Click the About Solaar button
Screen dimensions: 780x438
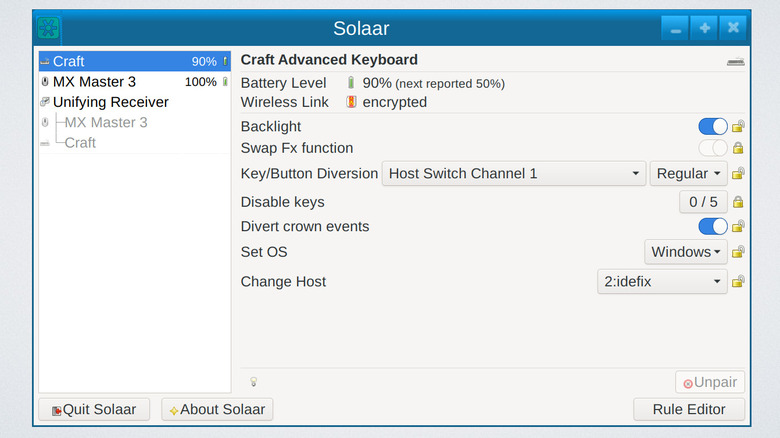217,409
